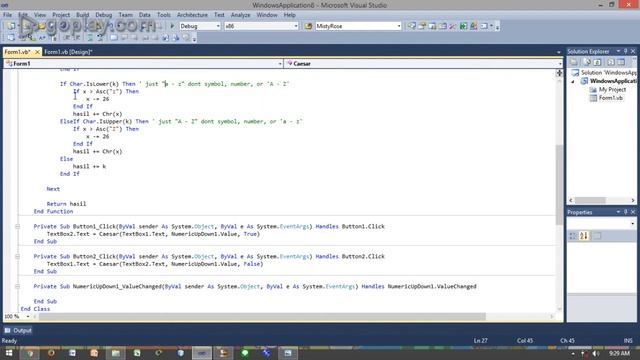Click the scissors-style icon in the top toolbar

tap(453, 26)
